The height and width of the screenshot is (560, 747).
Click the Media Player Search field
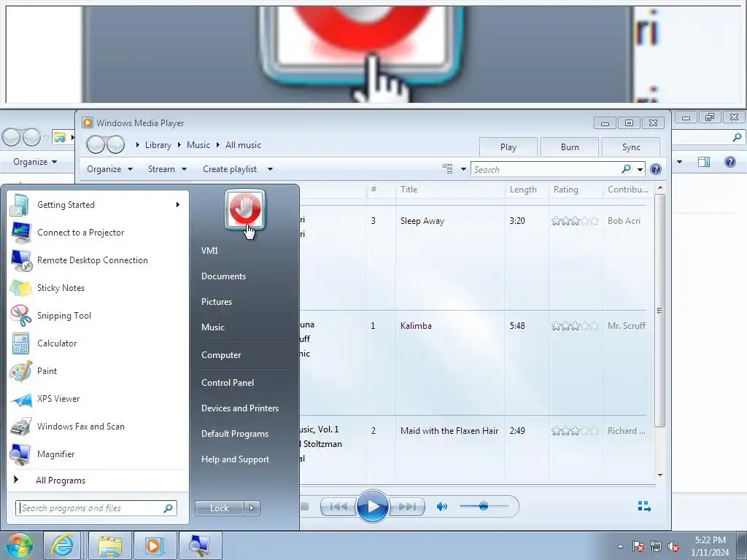click(x=547, y=169)
